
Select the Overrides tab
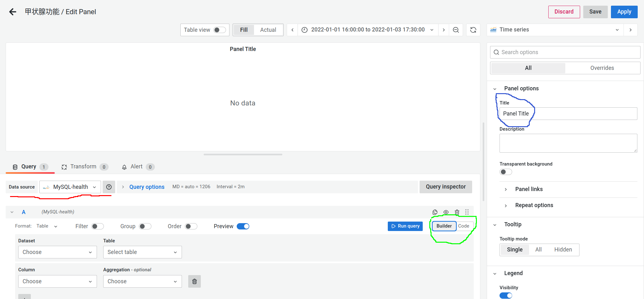click(x=602, y=68)
